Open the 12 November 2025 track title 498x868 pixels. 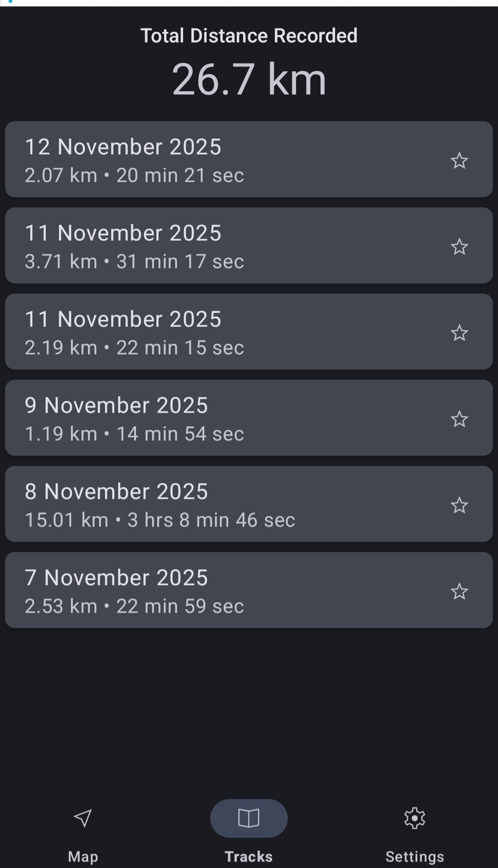[123, 147]
